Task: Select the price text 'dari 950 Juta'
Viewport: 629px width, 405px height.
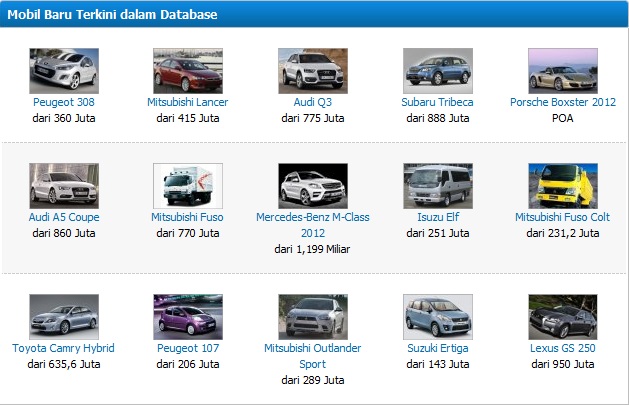Action: click(x=563, y=364)
